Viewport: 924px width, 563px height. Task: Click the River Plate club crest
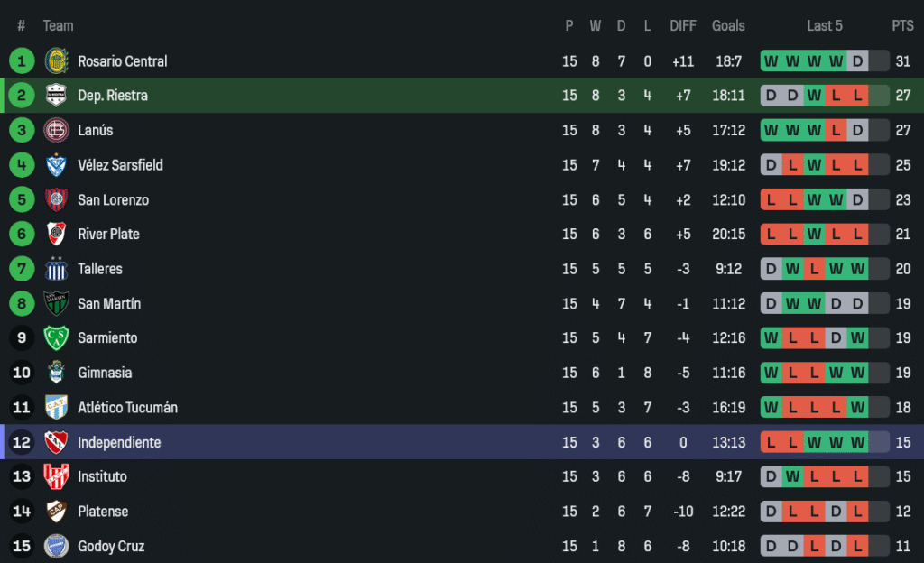[x=56, y=234]
